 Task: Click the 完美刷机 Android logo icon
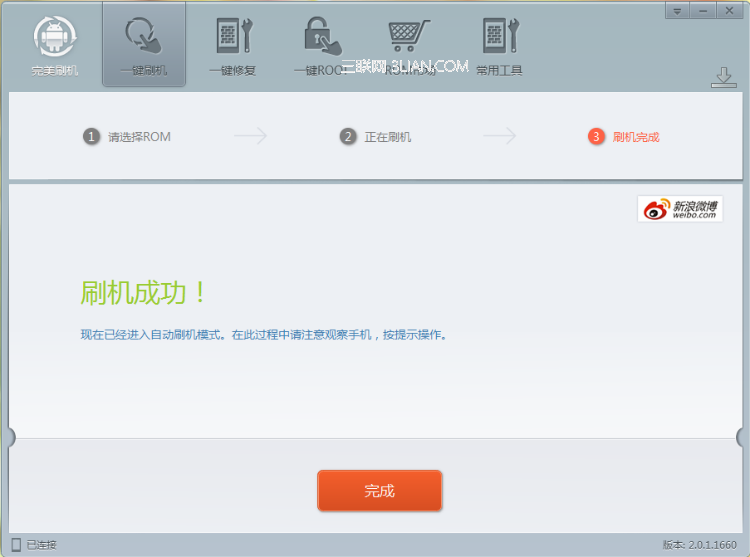[x=55, y=36]
